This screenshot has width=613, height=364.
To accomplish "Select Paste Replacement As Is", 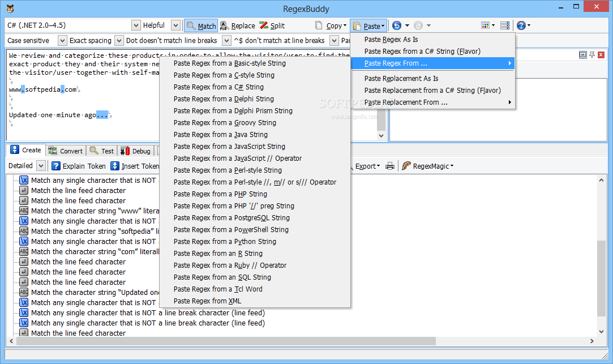I will 433,79.
